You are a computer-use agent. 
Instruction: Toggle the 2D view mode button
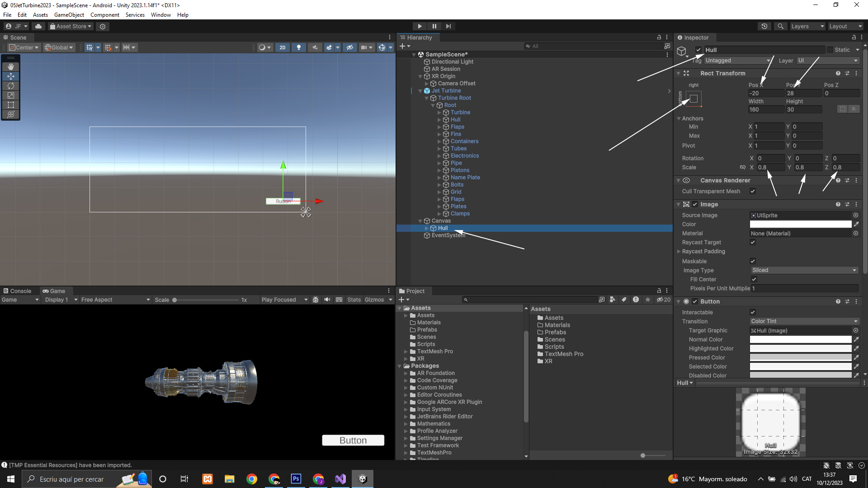pos(283,47)
